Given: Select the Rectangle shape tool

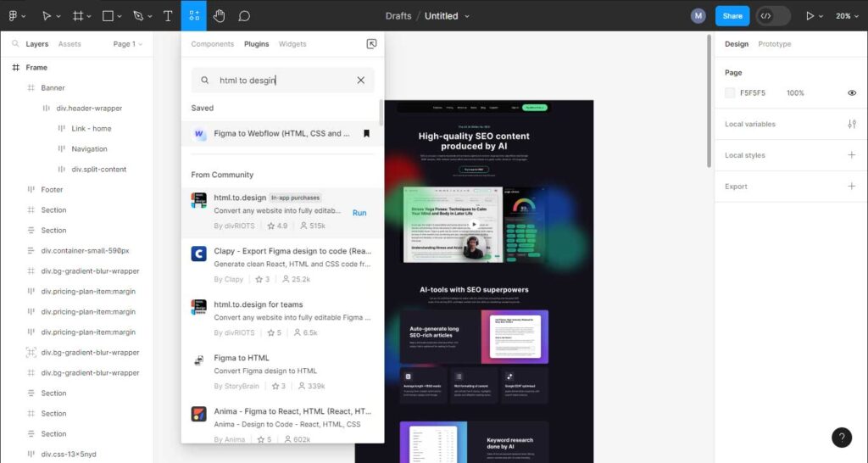Looking at the screenshot, I should [108, 16].
